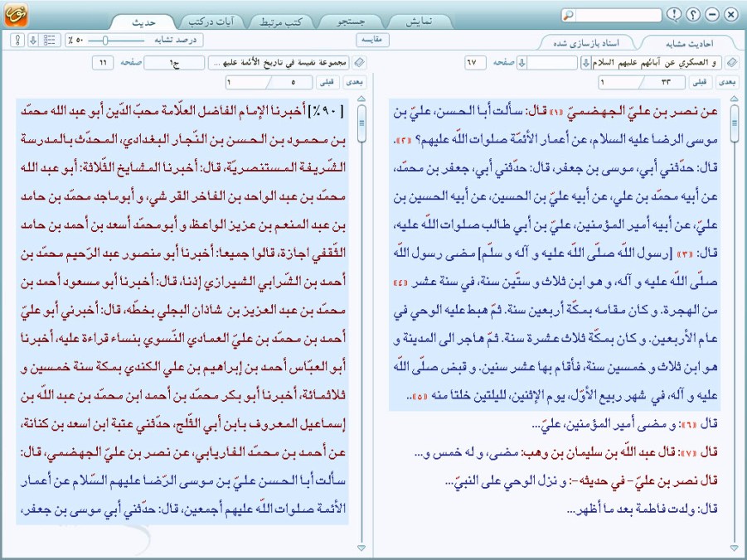Screen dimensions: 747x560
Task: Switch to the حديث tab
Action: 144,22
